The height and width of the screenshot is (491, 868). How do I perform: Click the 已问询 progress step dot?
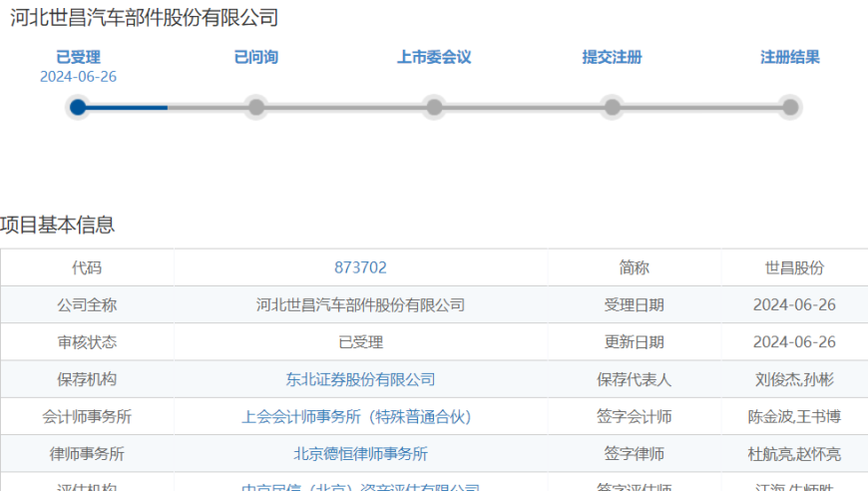(x=256, y=107)
